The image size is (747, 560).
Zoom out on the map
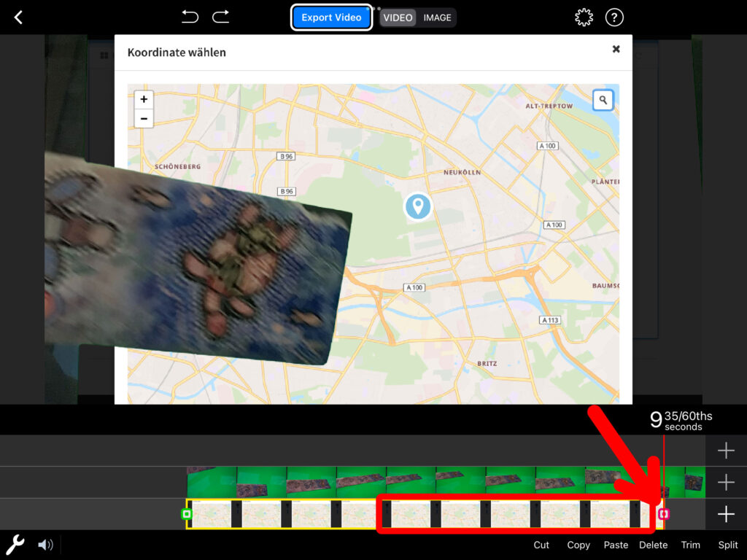[x=144, y=118]
